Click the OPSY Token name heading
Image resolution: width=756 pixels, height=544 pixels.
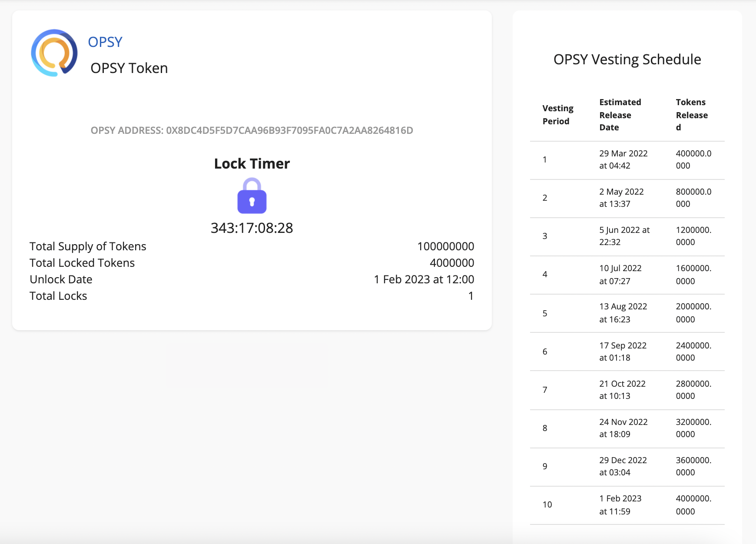(x=129, y=68)
